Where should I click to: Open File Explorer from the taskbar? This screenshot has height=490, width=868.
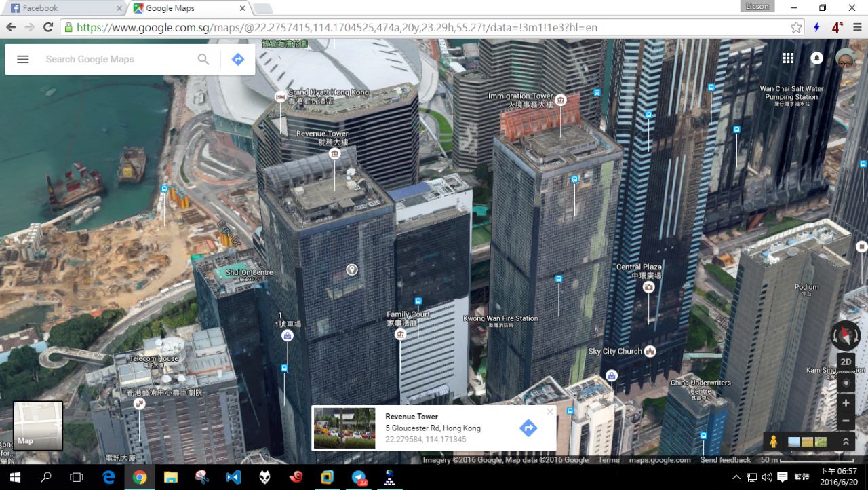(x=171, y=477)
